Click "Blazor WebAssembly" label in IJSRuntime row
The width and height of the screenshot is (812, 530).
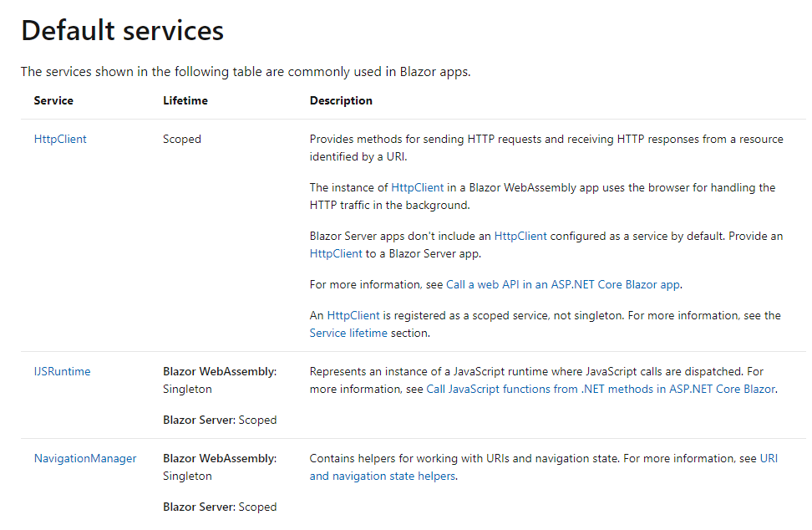[x=219, y=372]
